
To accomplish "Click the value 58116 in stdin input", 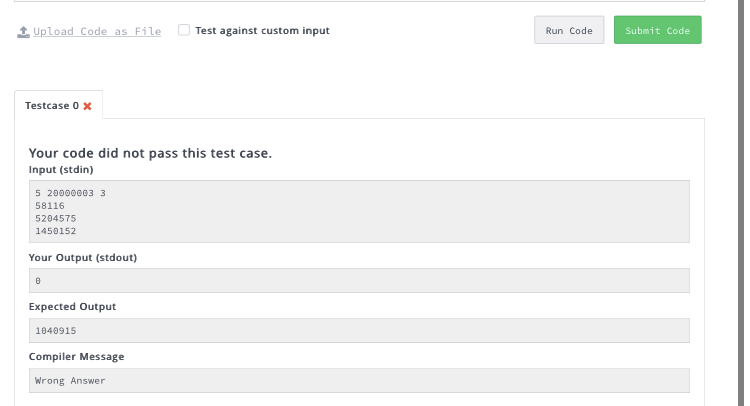I will coord(49,205).
